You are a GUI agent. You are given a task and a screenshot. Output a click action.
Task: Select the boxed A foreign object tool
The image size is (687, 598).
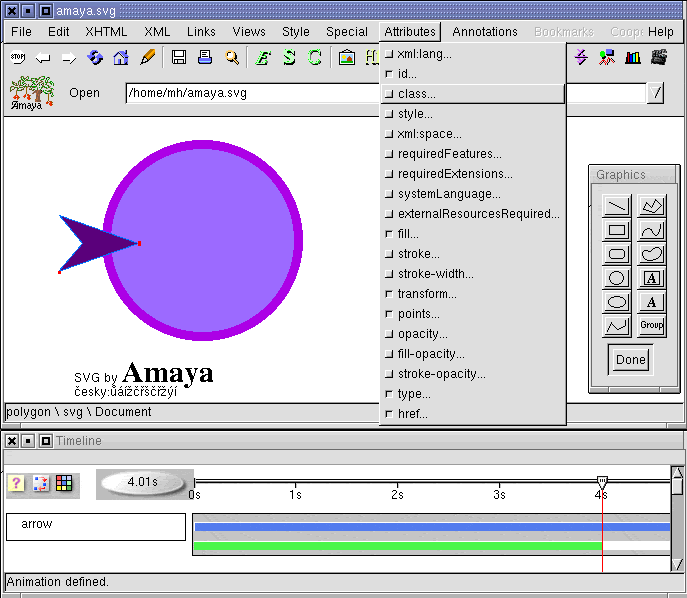[652, 278]
